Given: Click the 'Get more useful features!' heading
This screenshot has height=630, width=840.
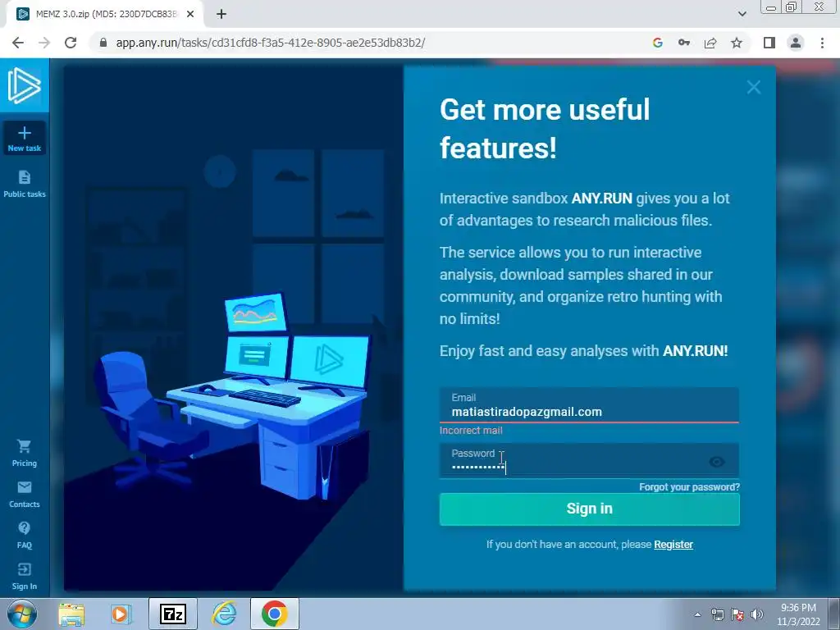Looking at the screenshot, I should [x=545, y=129].
